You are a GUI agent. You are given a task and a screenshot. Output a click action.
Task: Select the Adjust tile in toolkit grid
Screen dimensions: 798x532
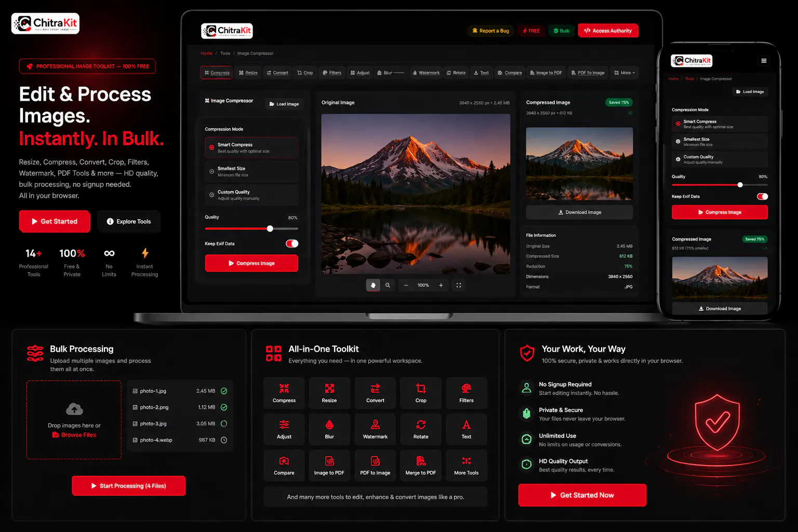(x=284, y=430)
